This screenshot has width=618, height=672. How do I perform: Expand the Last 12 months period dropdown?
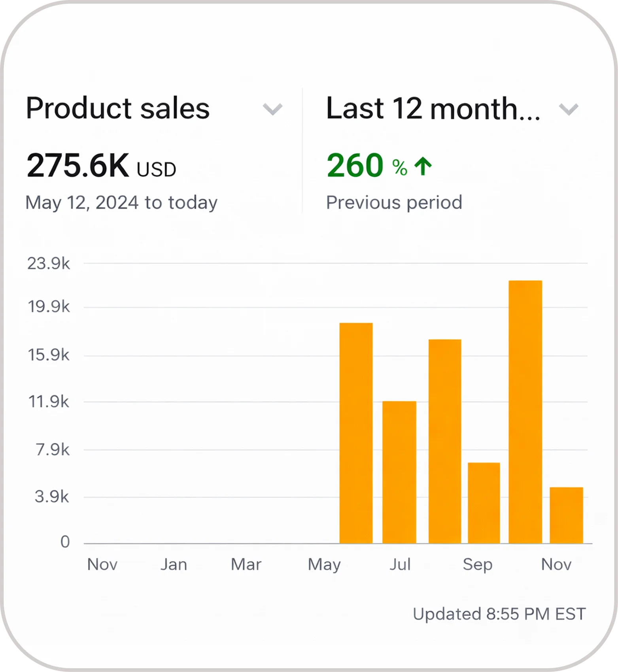coord(452,109)
